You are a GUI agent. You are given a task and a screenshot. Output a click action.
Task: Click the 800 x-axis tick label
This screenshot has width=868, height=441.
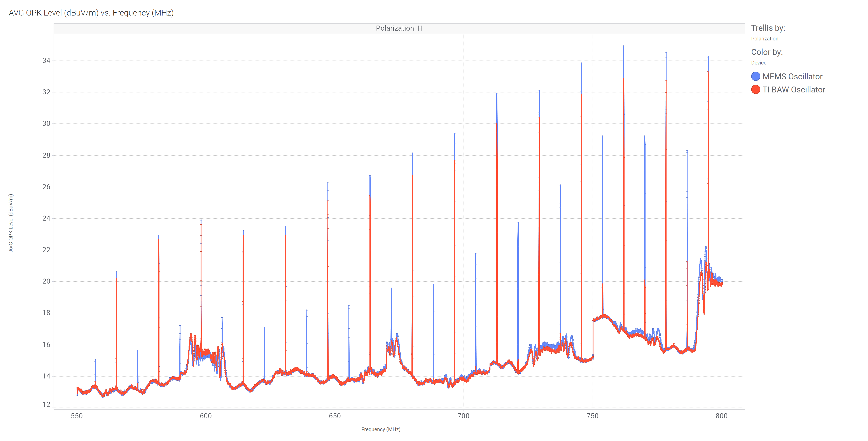coord(721,416)
